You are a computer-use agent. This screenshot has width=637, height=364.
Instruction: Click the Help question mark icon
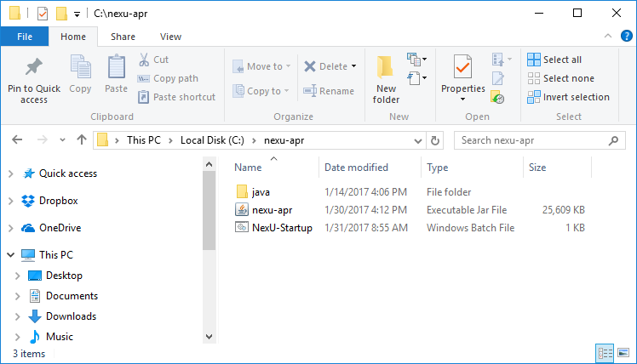(627, 36)
